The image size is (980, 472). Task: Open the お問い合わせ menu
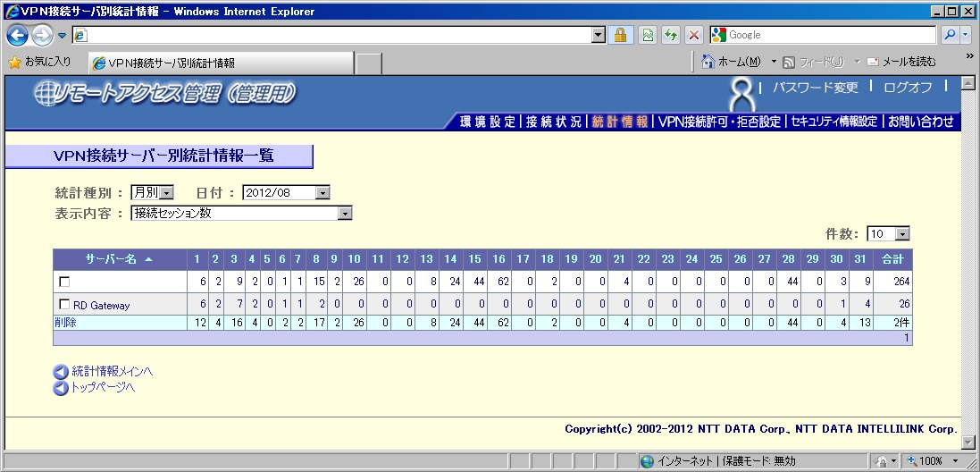click(x=921, y=122)
